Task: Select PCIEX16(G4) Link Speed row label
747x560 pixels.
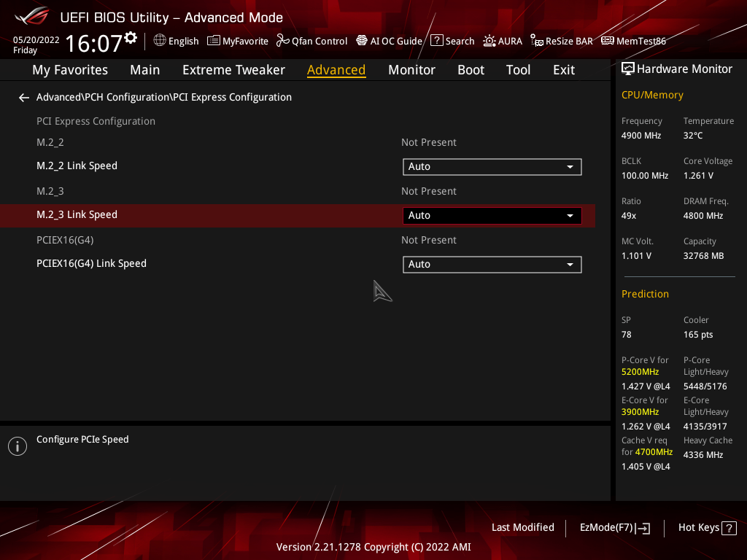Action: 91,263
